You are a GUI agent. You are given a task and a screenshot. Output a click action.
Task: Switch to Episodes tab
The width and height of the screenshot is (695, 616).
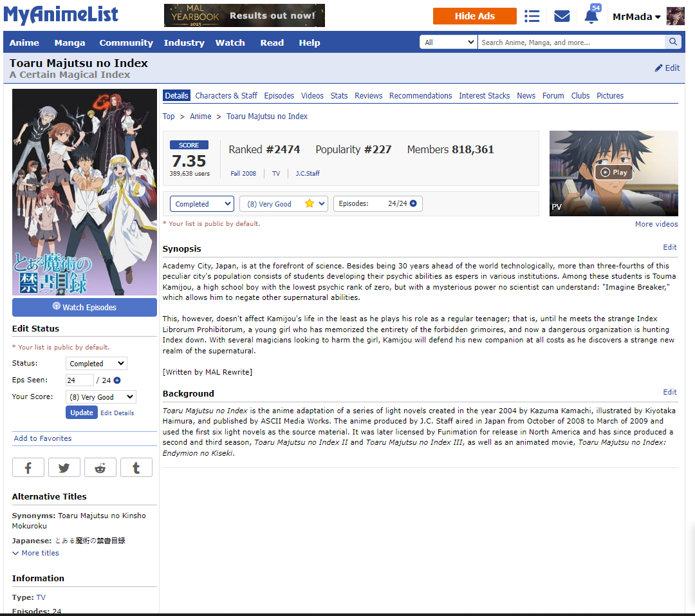[x=279, y=95]
